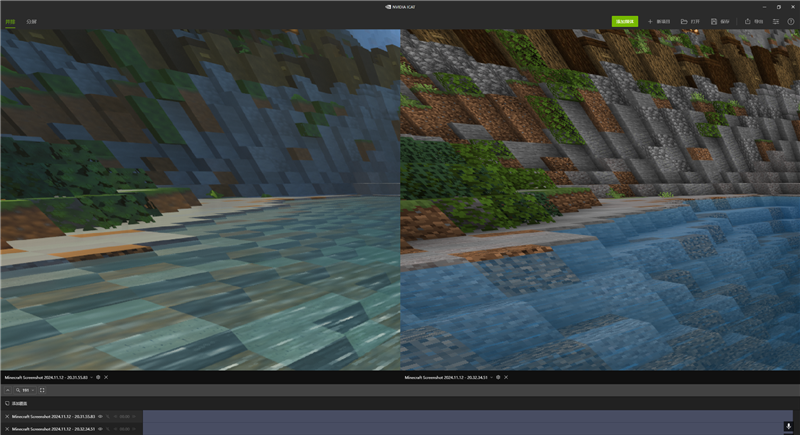The image size is (800, 435).
Task: Create a new project with plus button
Action: point(659,21)
